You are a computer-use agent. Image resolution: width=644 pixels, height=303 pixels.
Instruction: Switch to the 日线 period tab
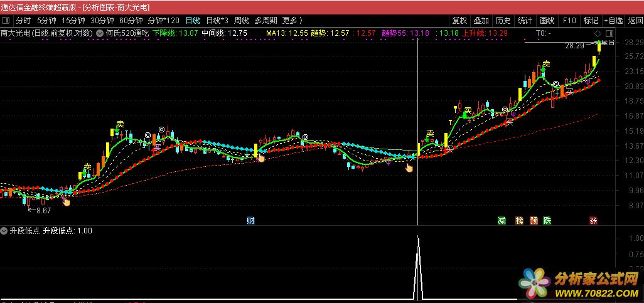pos(193,20)
